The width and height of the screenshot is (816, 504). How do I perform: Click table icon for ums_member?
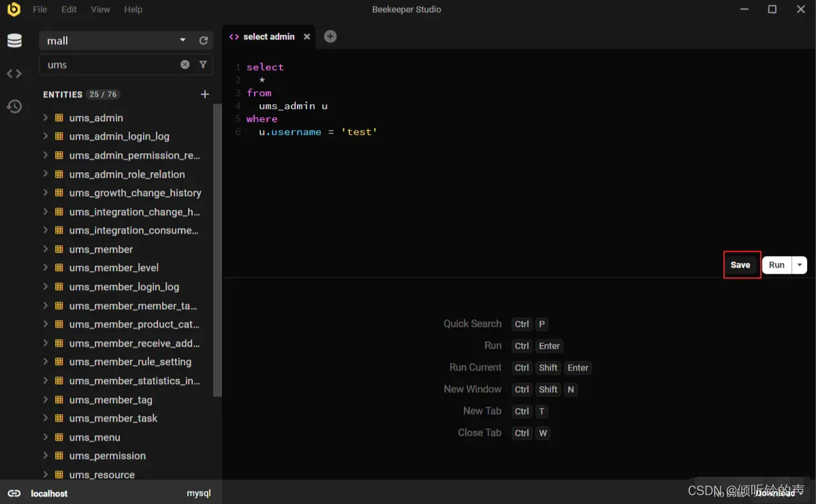(x=59, y=249)
